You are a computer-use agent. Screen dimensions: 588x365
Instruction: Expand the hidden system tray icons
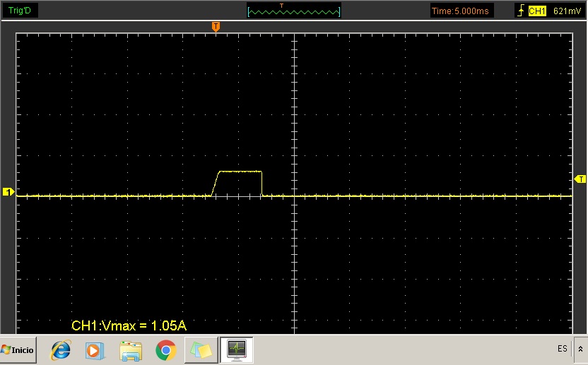pos(580,349)
